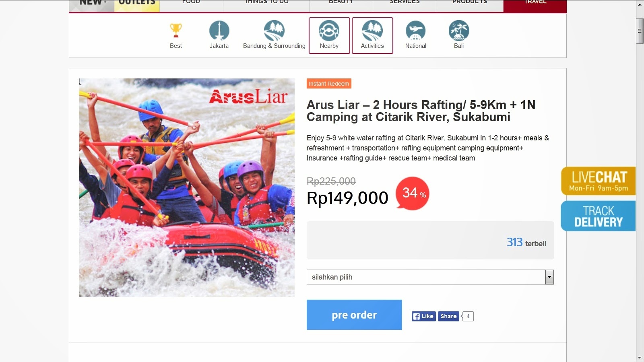
Task: Expand the "silahkan pilih" dropdown
Action: (x=426, y=277)
